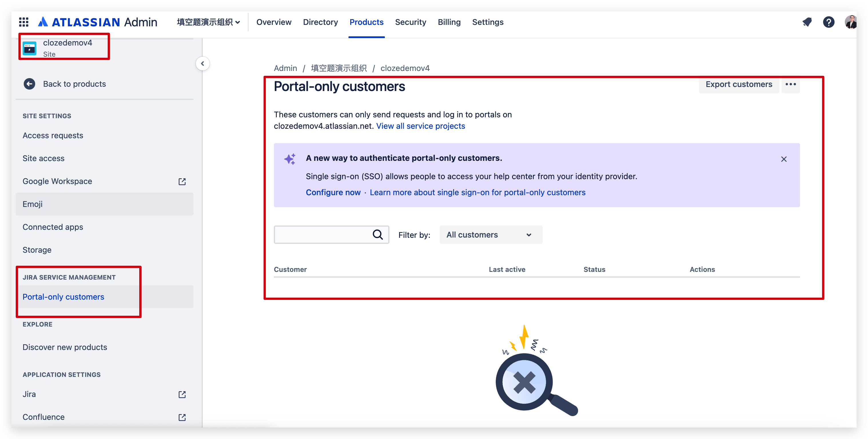The image size is (868, 439).
Task: Open the View all service projects link
Action: [x=421, y=126]
